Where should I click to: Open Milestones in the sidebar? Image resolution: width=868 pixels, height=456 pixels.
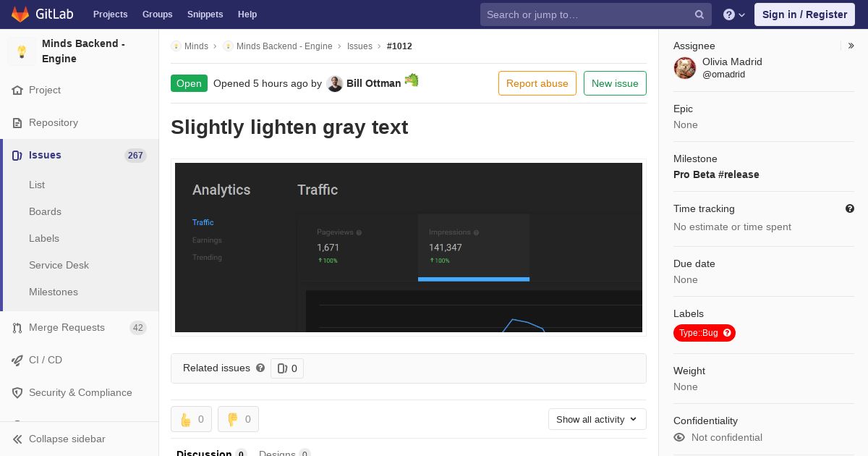(x=54, y=292)
